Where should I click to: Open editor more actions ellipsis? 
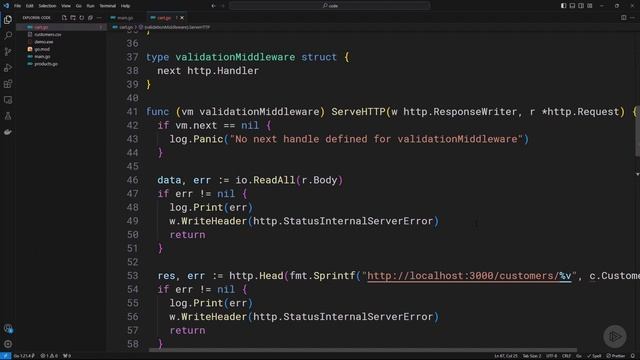pos(632,18)
